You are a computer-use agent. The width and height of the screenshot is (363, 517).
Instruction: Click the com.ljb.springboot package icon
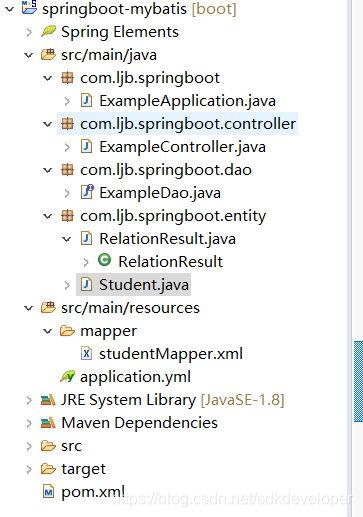coord(67,78)
